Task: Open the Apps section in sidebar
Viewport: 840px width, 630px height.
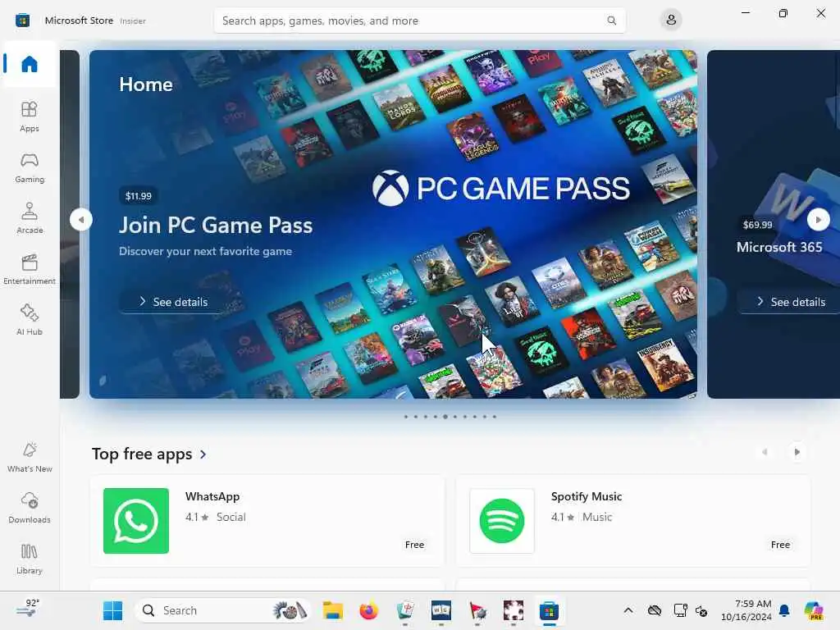Action: [x=30, y=116]
